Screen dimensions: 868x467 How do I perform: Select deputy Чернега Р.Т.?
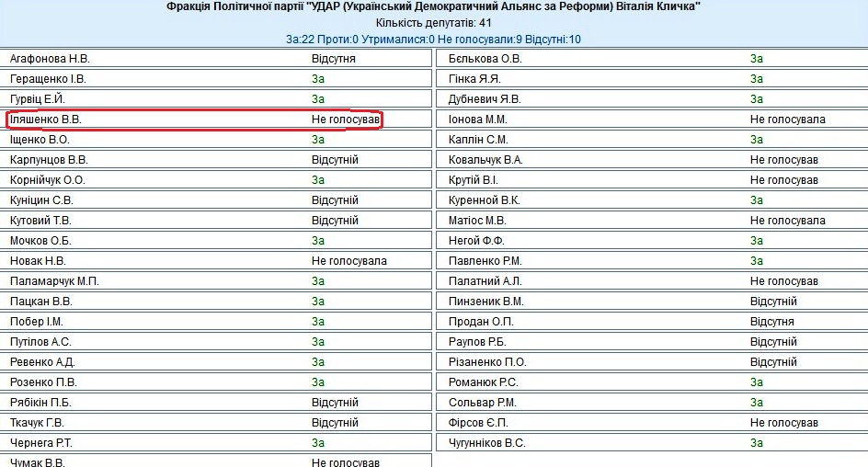click(41, 443)
